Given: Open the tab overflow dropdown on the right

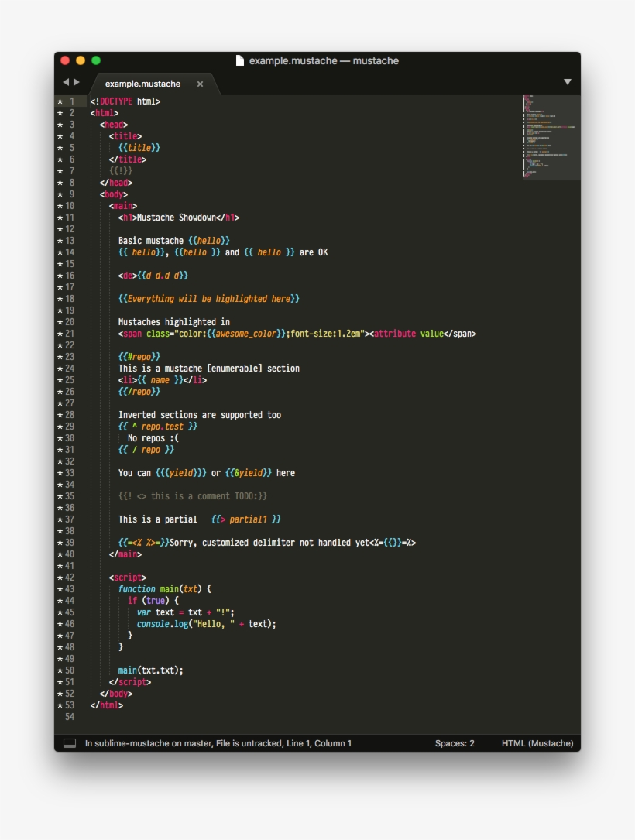Looking at the screenshot, I should click(568, 81).
